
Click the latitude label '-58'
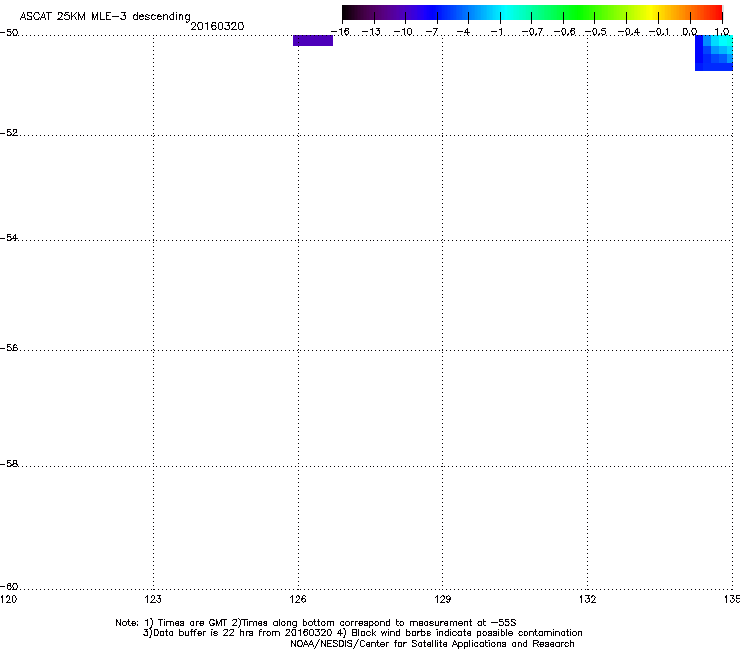[9, 464]
